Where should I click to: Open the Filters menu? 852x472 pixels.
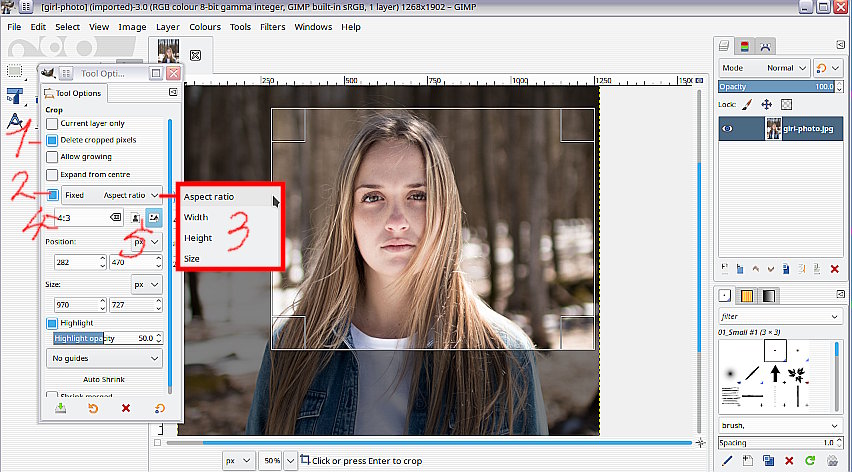272,27
